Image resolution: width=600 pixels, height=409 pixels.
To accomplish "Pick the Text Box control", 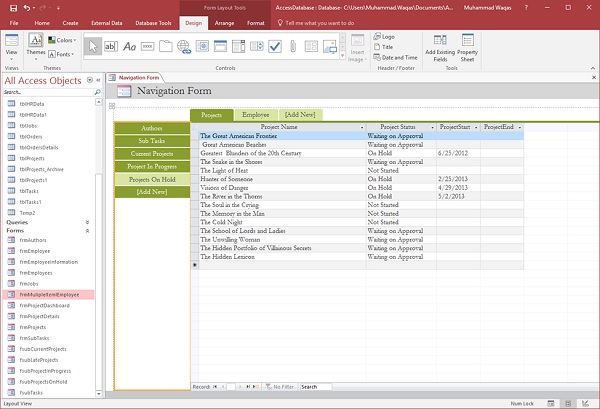I will (x=111, y=46).
